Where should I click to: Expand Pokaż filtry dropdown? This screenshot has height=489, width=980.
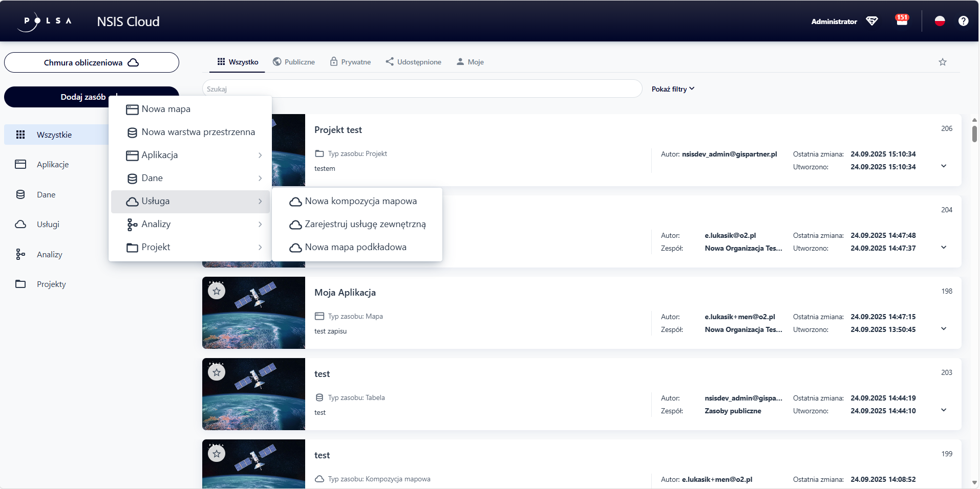[673, 89]
